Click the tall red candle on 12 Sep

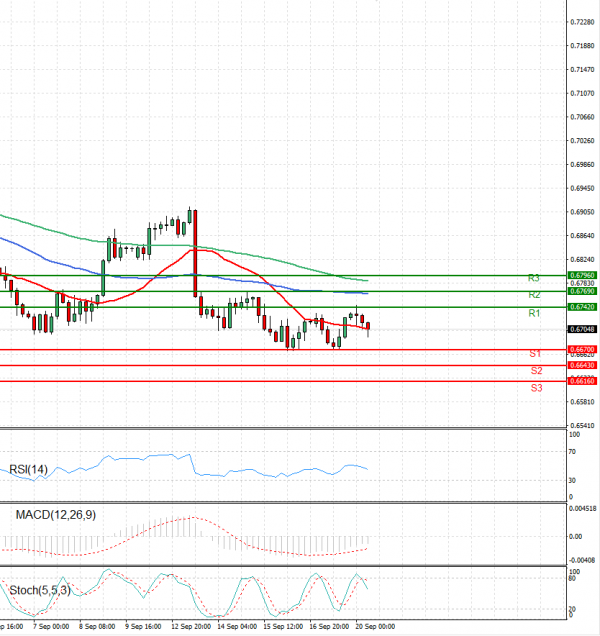pos(195,254)
